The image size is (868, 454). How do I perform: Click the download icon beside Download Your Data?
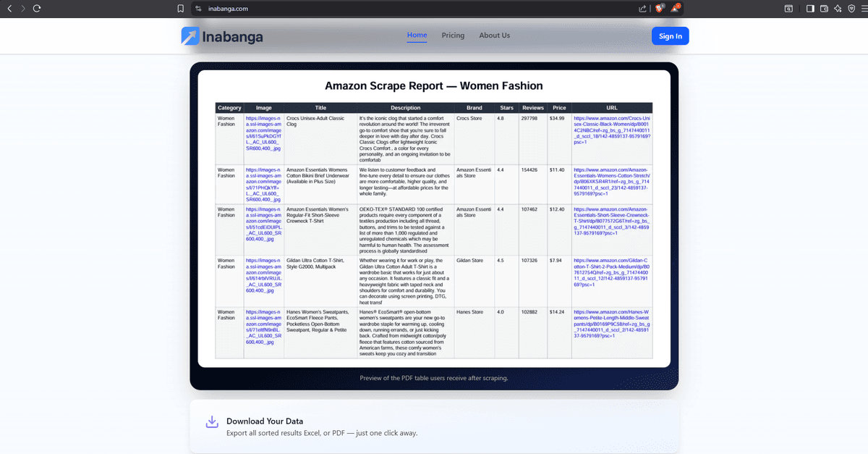(212, 422)
